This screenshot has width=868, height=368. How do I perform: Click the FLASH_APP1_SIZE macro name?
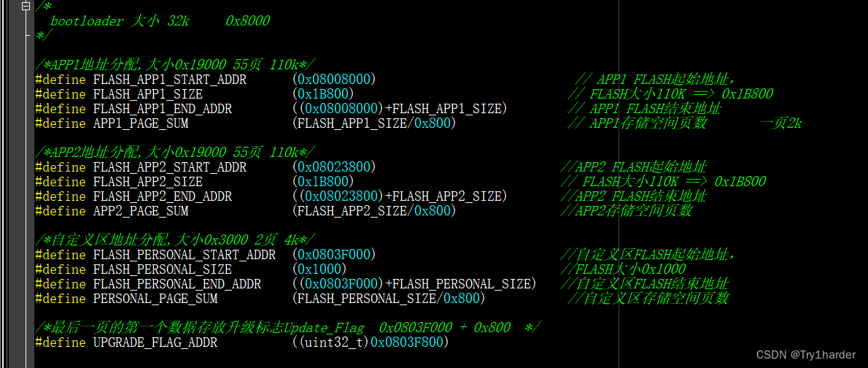[148, 94]
